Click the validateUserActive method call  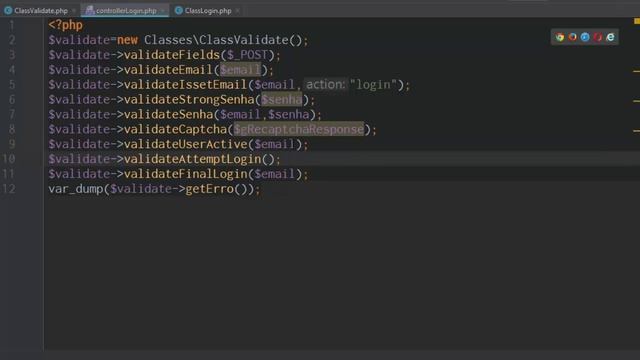[x=185, y=144]
